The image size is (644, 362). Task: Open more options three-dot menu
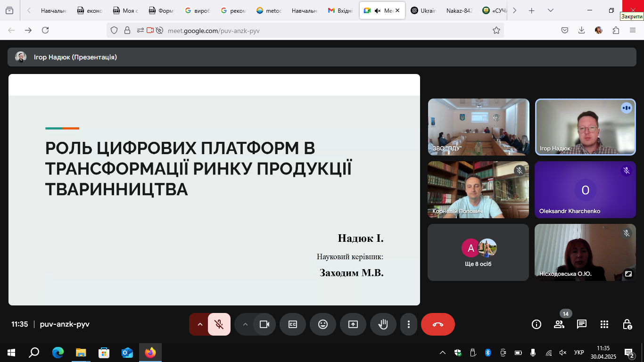(408, 324)
